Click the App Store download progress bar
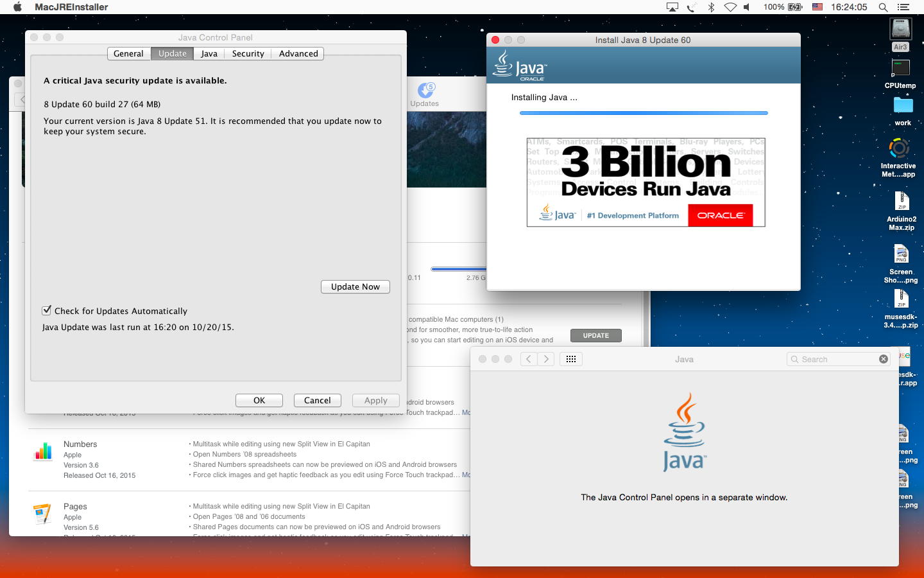Image resolution: width=924 pixels, height=578 pixels. click(x=459, y=269)
